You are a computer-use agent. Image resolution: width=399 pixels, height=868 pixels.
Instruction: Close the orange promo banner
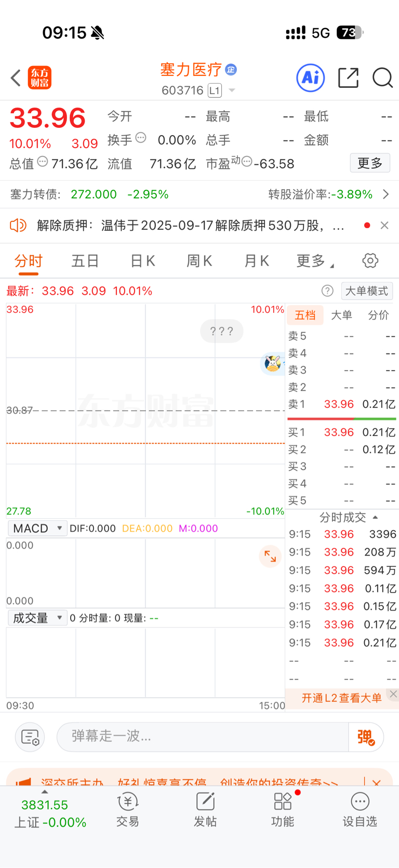pyautogui.click(x=377, y=782)
